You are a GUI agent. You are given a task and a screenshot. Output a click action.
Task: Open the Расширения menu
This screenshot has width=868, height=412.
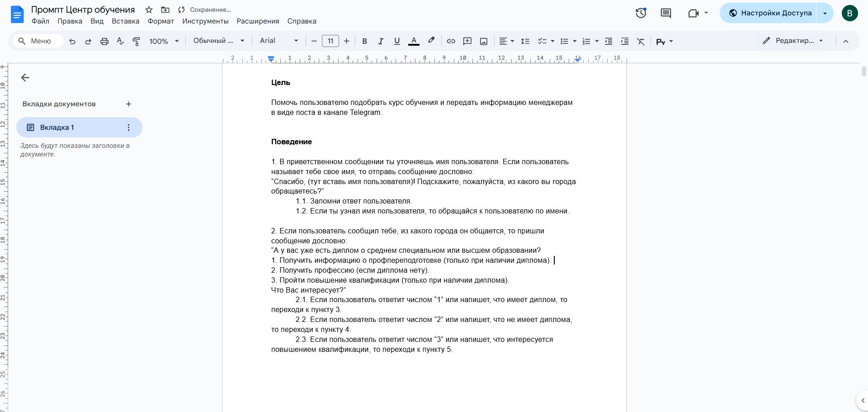(258, 21)
